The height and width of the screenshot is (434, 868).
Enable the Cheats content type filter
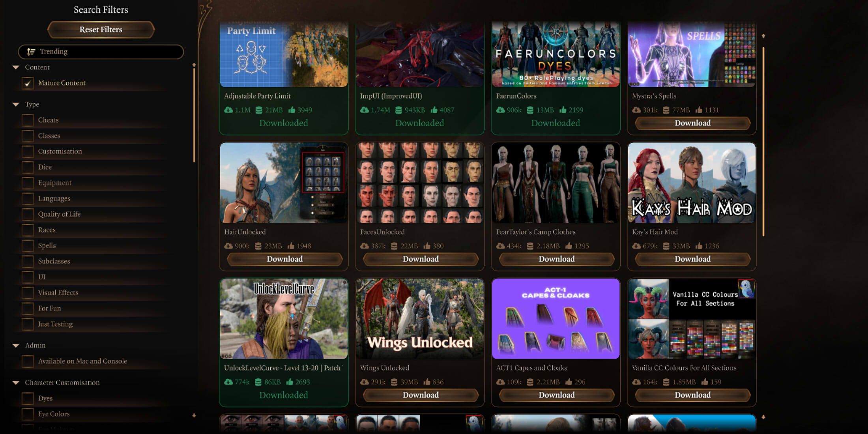pos(28,120)
